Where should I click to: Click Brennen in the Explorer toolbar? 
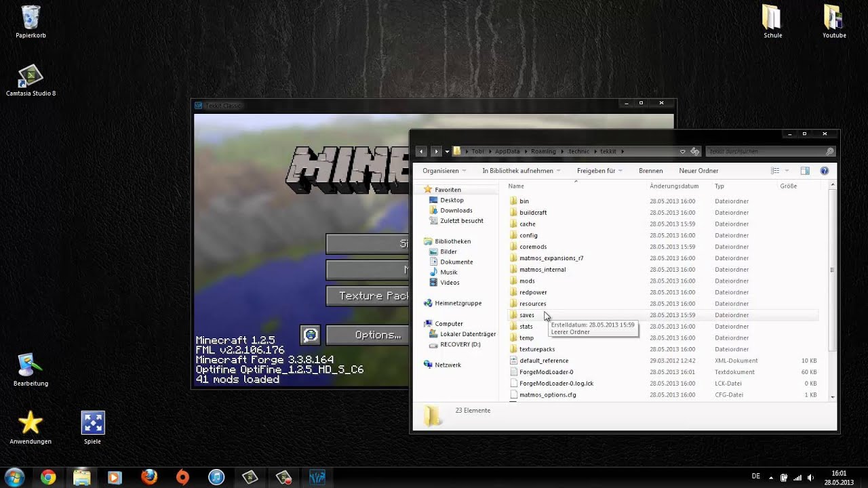point(650,171)
